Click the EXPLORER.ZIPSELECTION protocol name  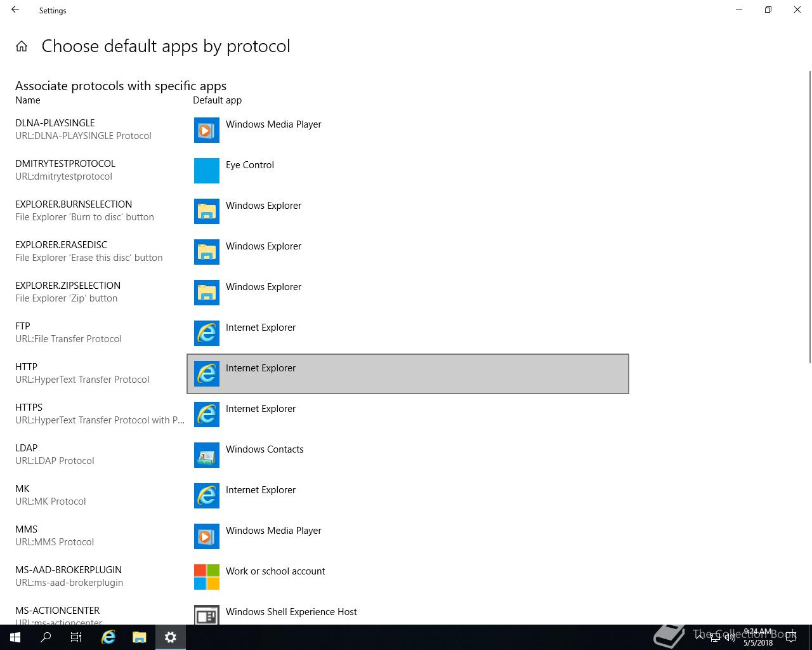(x=68, y=286)
